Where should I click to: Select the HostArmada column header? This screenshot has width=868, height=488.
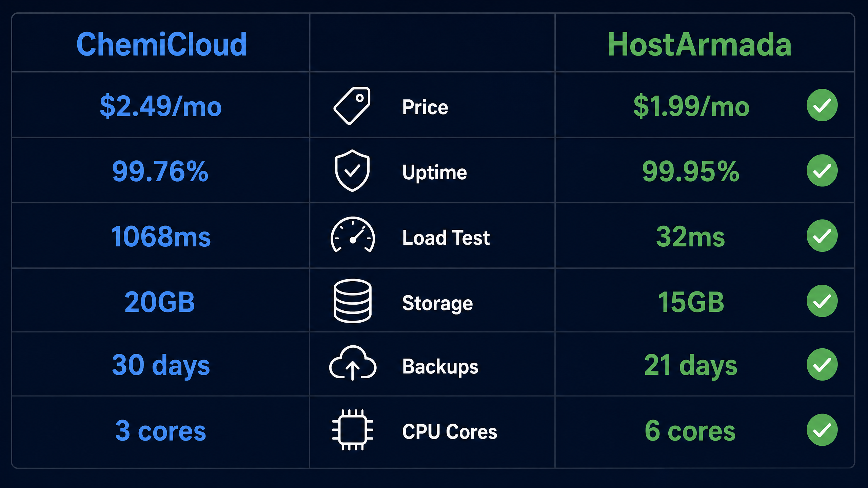[699, 44]
